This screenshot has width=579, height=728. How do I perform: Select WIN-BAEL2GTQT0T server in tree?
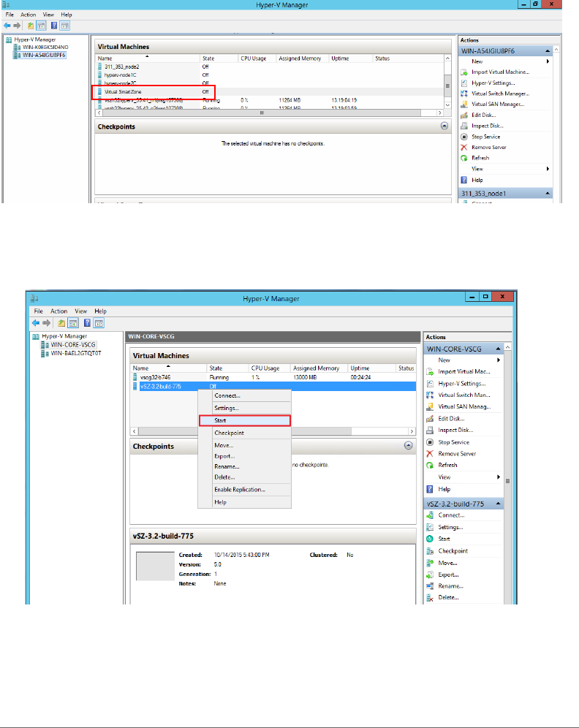coord(76,353)
